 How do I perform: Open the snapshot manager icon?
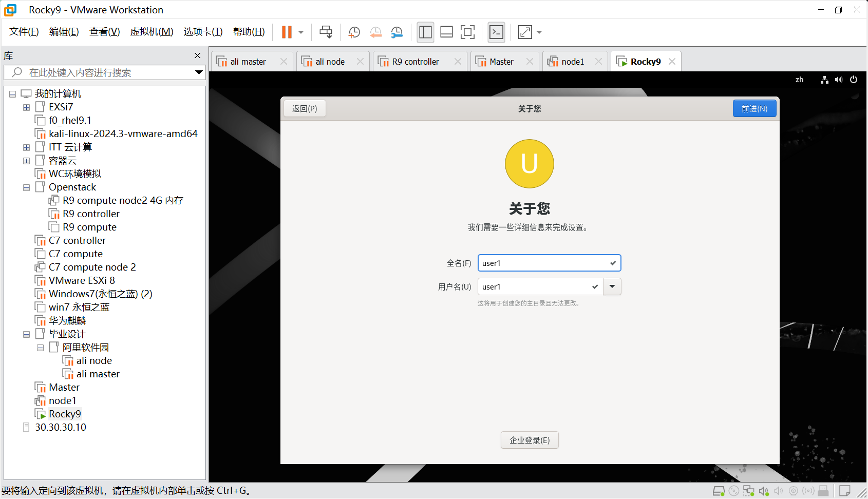pyautogui.click(x=397, y=32)
